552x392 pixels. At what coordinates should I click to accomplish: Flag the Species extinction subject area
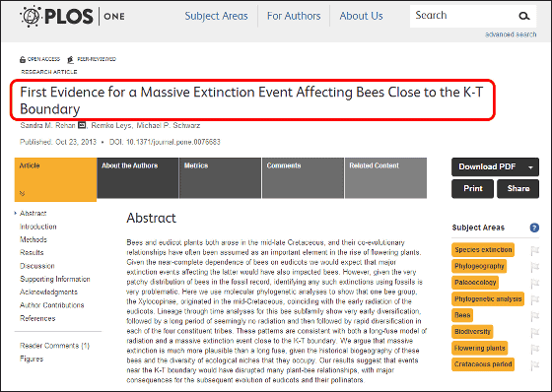coord(534,250)
